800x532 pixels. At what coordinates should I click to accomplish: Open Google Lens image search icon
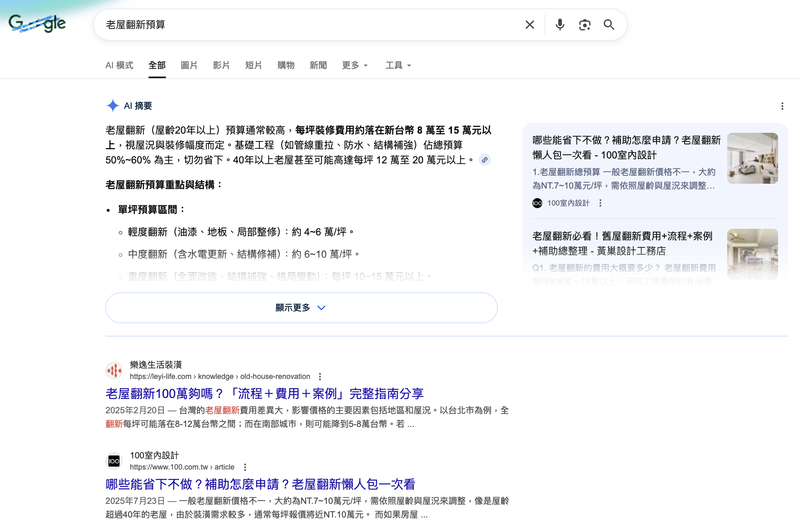[584, 25]
